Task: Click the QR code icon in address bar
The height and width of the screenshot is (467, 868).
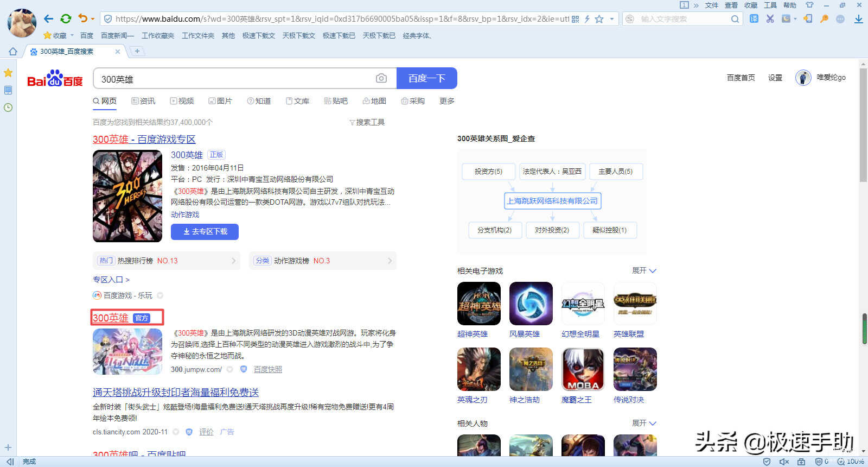Action: [576, 19]
